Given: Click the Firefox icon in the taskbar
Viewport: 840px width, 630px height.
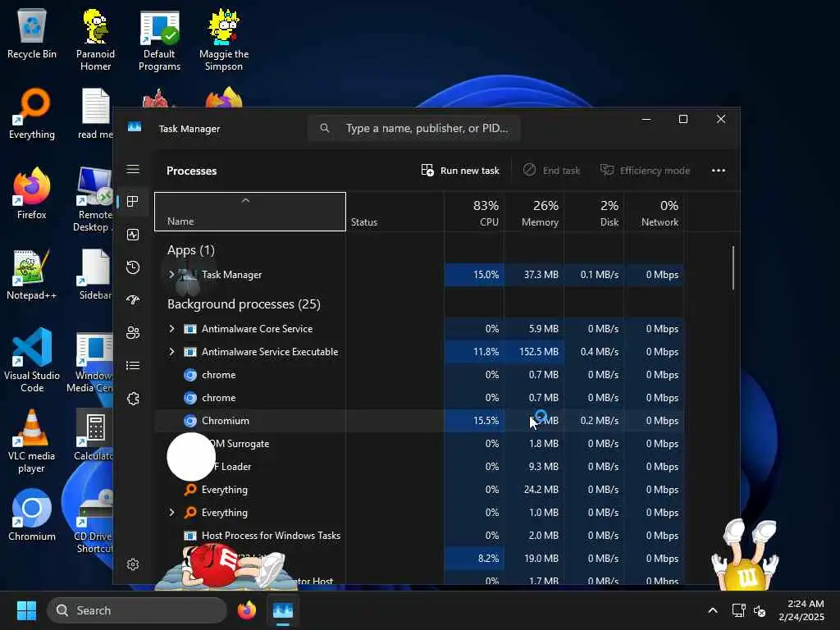Looking at the screenshot, I should (x=247, y=610).
